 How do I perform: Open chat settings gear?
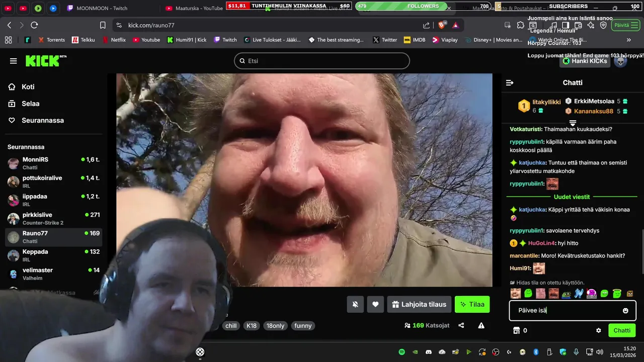coord(599,330)
